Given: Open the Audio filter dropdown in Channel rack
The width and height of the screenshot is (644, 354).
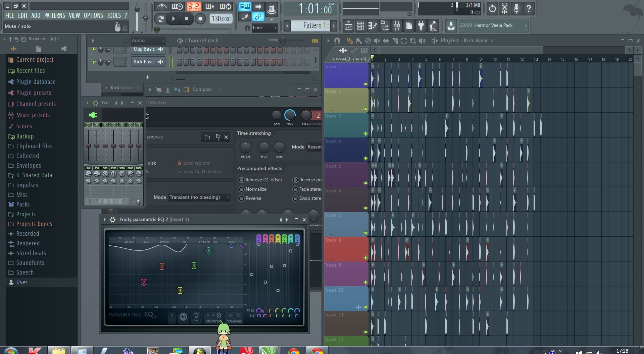Looking at the screenshot, I should (x=148, y=41).
